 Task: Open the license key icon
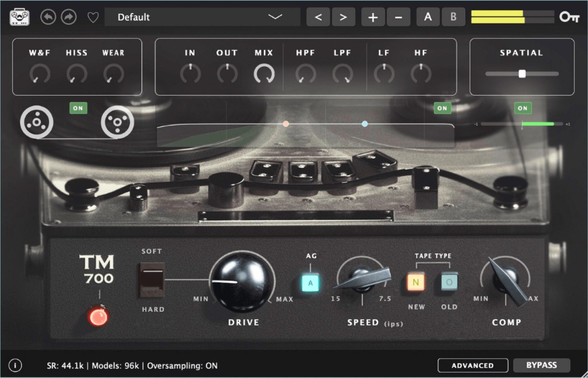569,17
